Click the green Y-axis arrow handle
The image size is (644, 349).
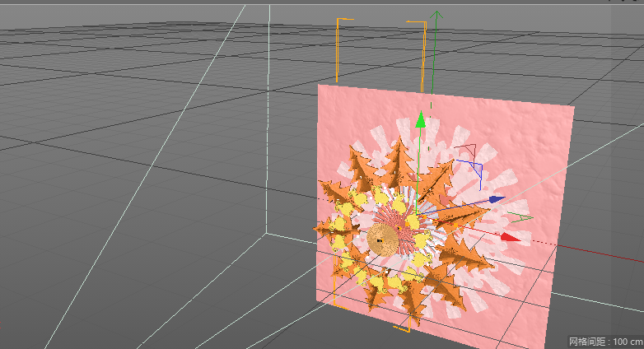tap(421, 122)
